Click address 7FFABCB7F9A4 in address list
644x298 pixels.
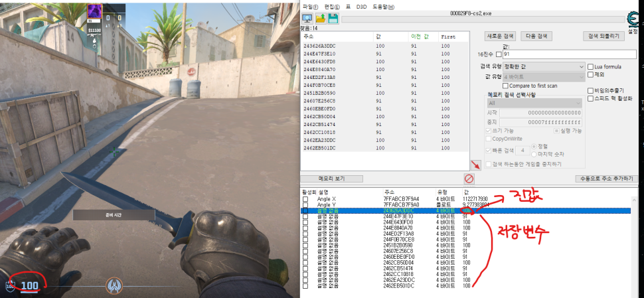(x=401, y=198)
